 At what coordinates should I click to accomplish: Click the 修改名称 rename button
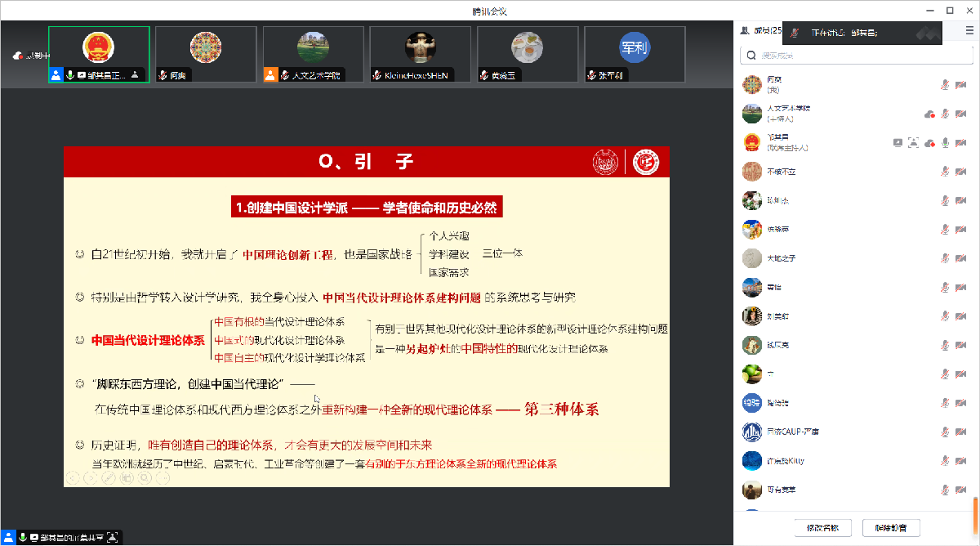click(822, 528)
